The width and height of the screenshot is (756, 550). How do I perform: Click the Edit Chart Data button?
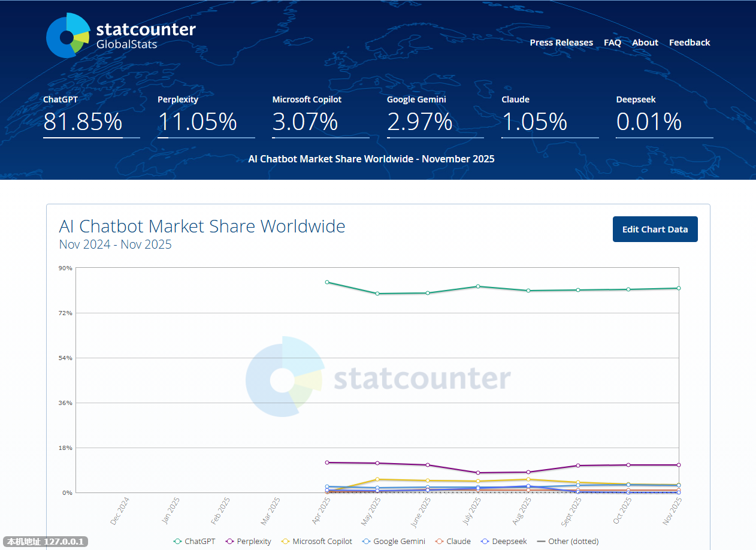(655, 229)
